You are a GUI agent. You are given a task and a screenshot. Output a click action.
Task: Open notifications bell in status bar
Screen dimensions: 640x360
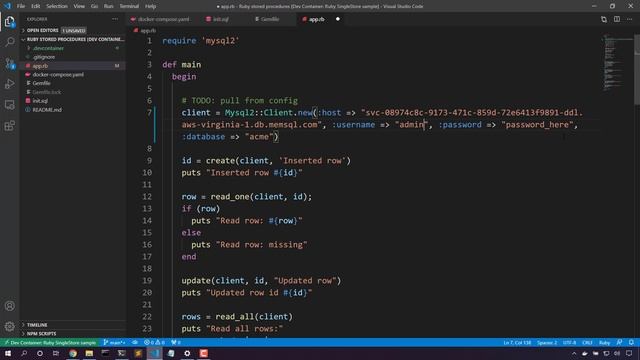point(631,342)
